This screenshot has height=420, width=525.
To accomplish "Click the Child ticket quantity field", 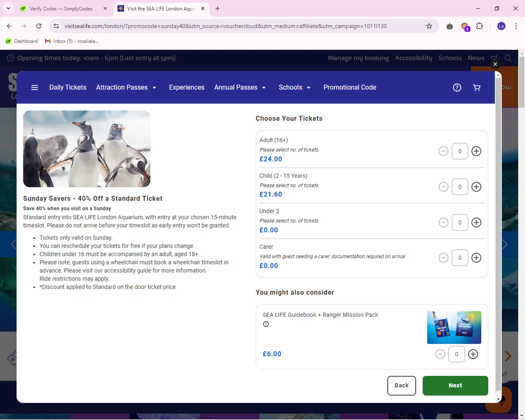I will click(460, 187).
